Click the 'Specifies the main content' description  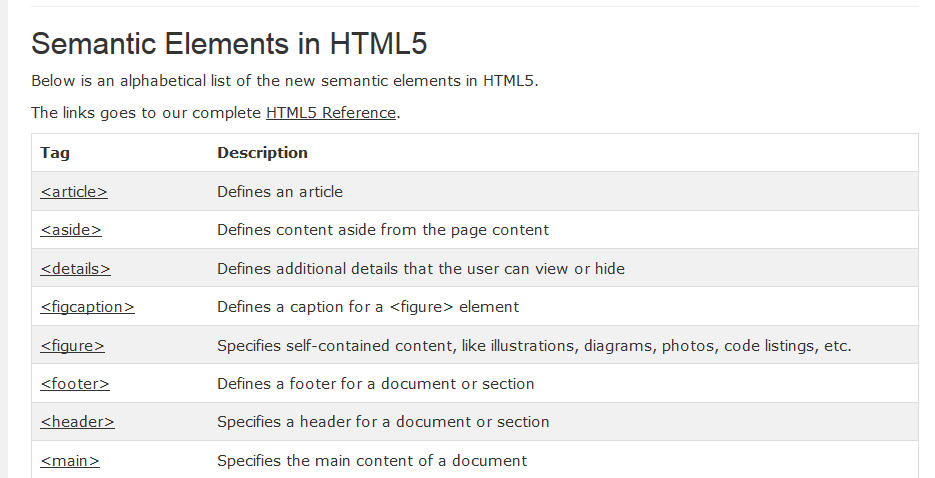(x=371, y=461)
